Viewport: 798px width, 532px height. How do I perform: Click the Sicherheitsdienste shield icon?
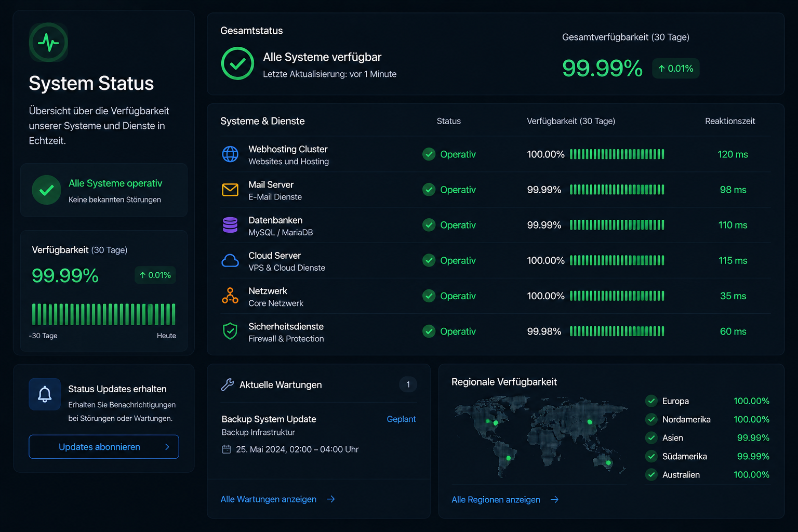(x=230, y=331)
